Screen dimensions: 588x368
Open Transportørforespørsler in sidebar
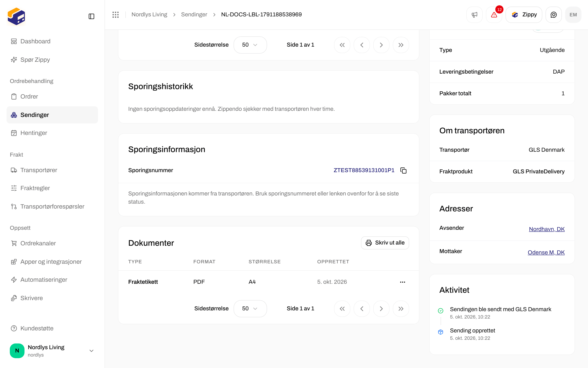point(52,206)
